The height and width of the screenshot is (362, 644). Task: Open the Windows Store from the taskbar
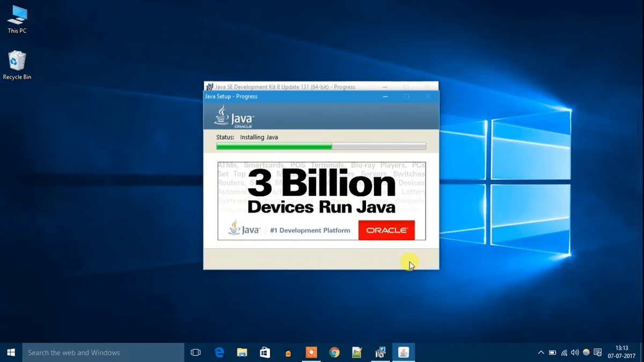pyautogui.click(x=265, y=352)
